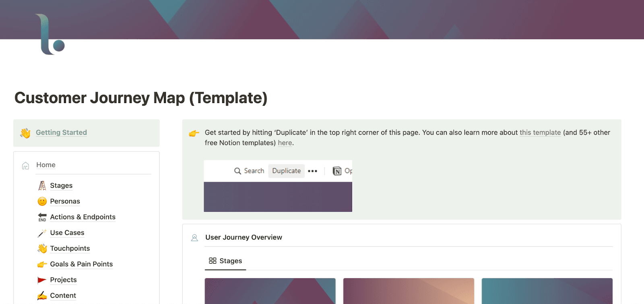This screenshot has height=304, width=644.
Task: Click the waving hand icon next to Touchpoints
Action: click(x=42, y=248)
